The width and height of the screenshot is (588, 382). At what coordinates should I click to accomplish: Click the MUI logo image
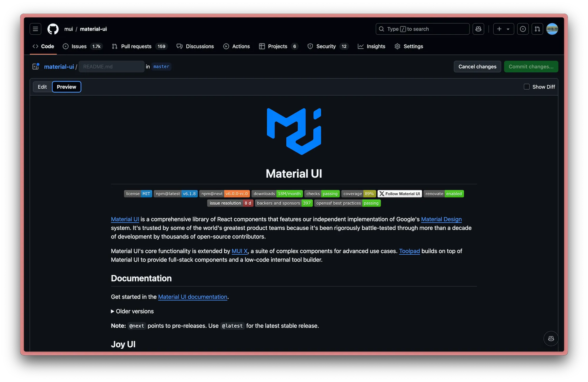[x=294, y=131]
